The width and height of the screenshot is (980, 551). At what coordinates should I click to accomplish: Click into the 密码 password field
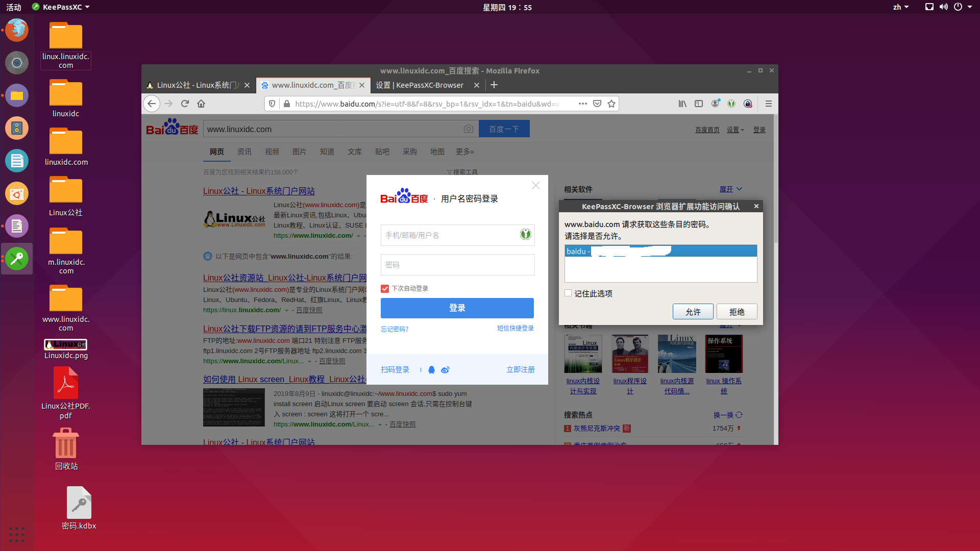point(457,265)
